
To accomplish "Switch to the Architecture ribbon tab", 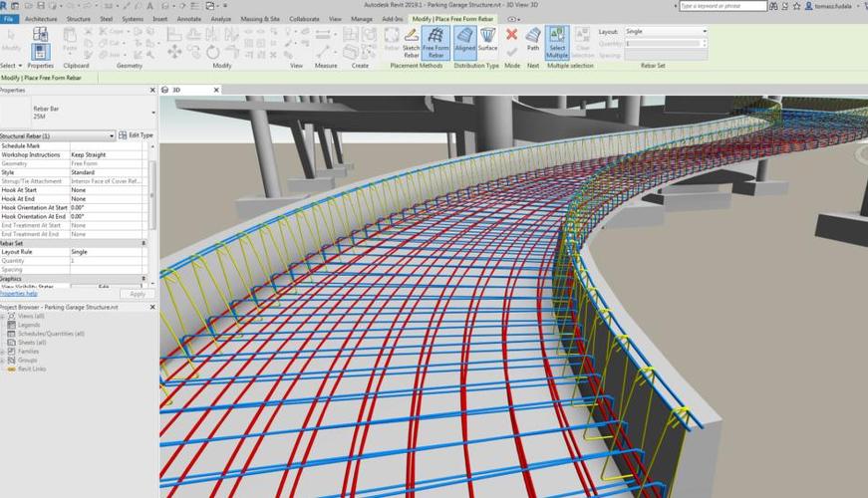I will tap(41, 19).
